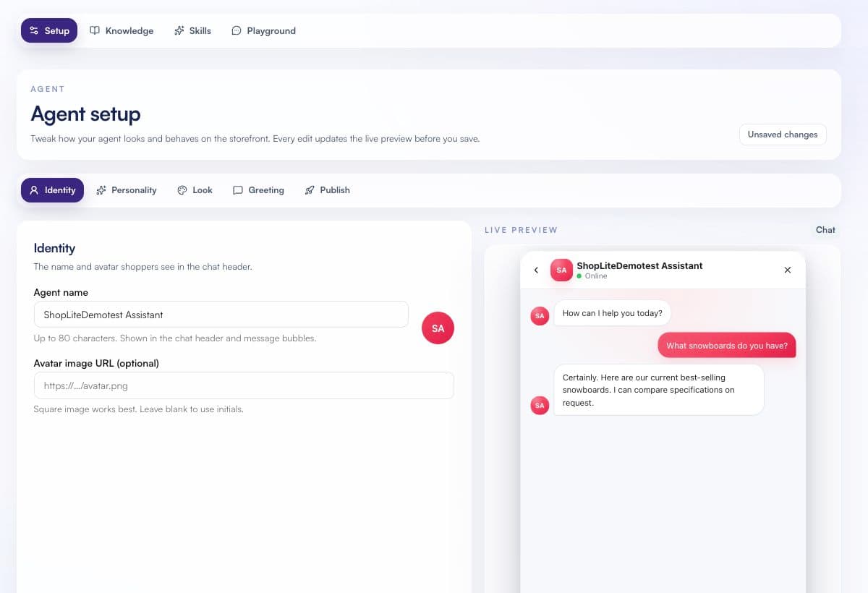Switch to the Personality sub-tab
Viewport: 868px width, 593px height.
click(127, 190)
